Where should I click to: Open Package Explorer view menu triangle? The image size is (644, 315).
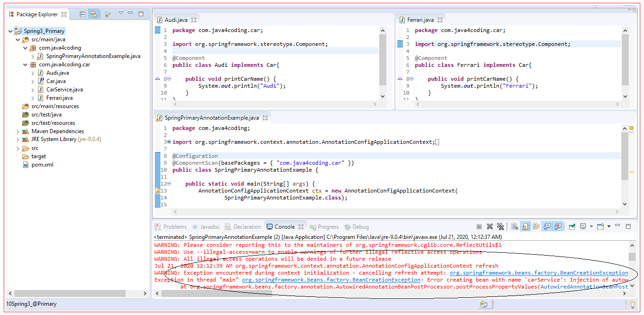[121, 13]
